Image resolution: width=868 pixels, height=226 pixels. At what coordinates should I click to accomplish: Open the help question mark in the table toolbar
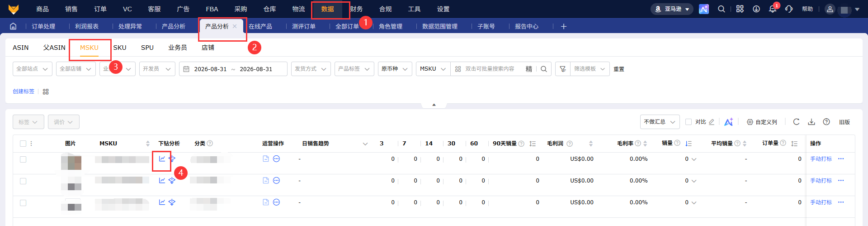point(826,122)
